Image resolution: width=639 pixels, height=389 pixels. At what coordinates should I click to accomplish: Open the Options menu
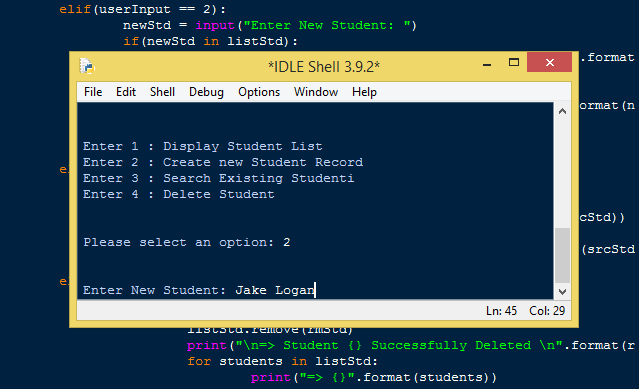tap(259, 92)
